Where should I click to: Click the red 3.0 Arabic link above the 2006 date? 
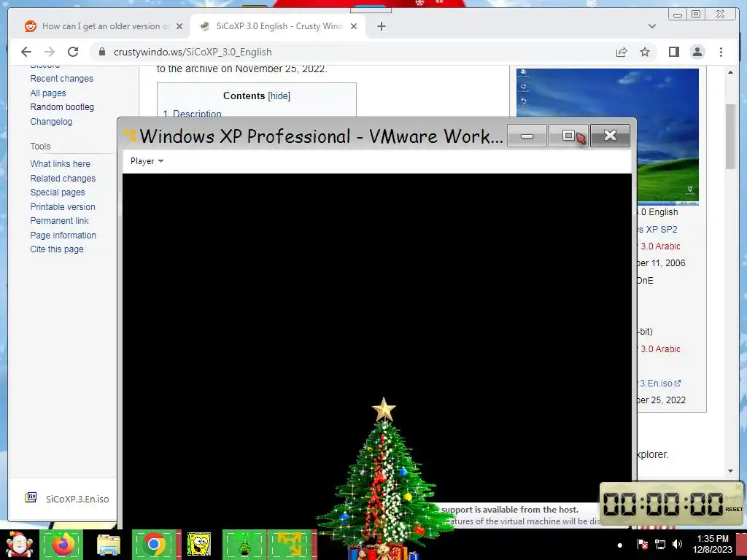point(659,246)
